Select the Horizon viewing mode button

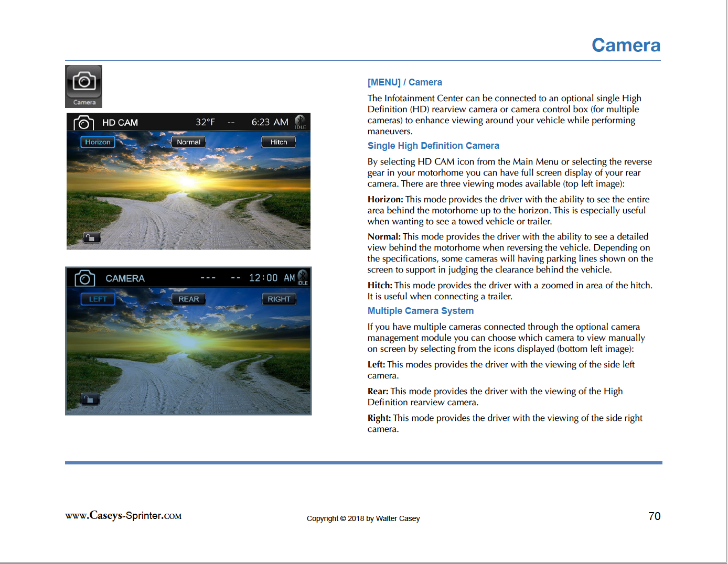[98, 142]
